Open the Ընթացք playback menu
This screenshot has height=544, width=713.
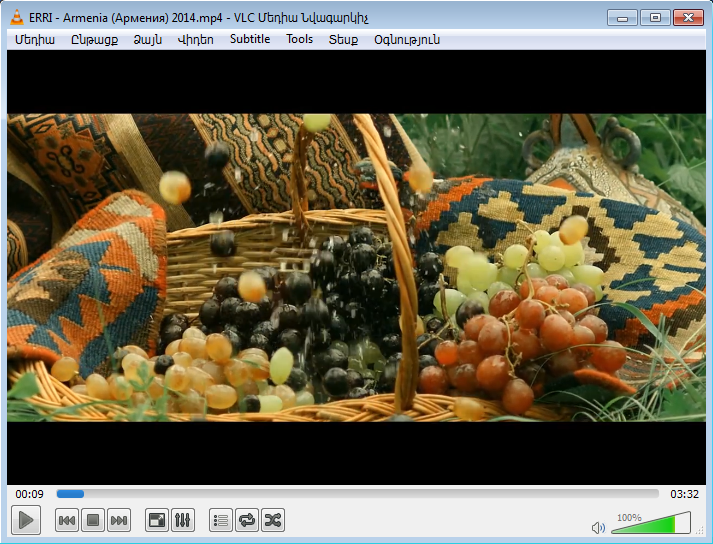tap(94, 40)
